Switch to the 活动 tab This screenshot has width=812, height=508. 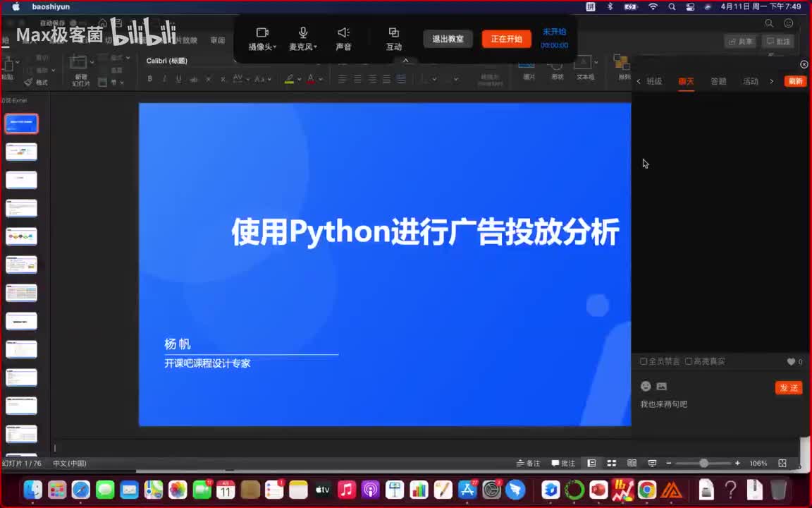pos(751,81)
